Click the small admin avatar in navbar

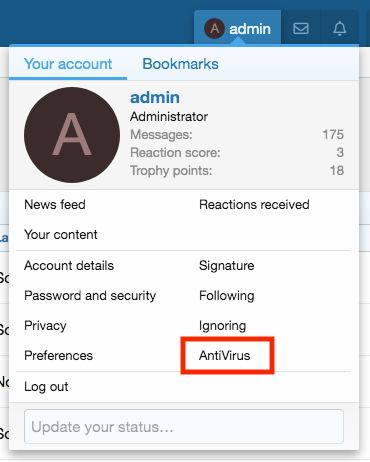pyautogui.click(x=214, y=28)
